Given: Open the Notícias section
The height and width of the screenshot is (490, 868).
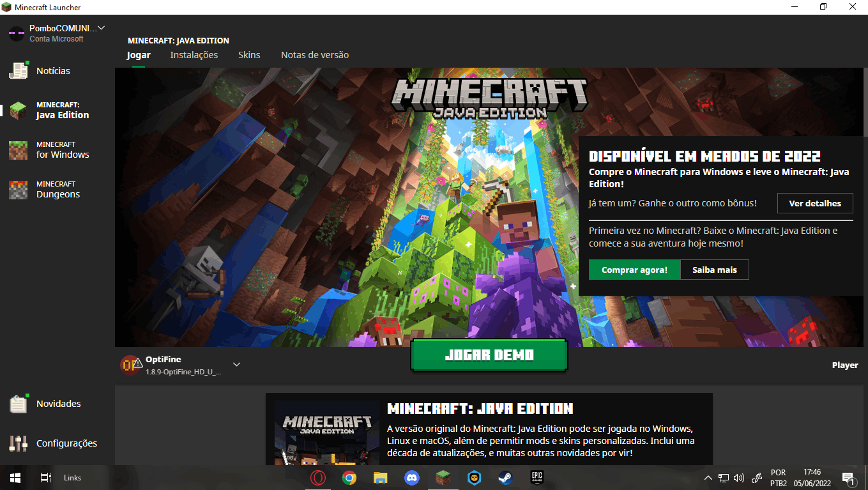Looking at the screenshot, I should pos(53,71).
